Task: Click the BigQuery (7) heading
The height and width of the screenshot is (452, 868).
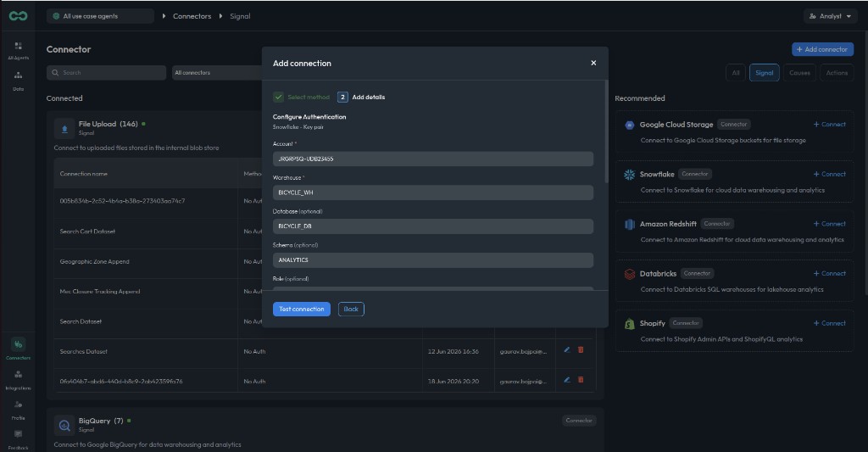Action: point(101,421)
